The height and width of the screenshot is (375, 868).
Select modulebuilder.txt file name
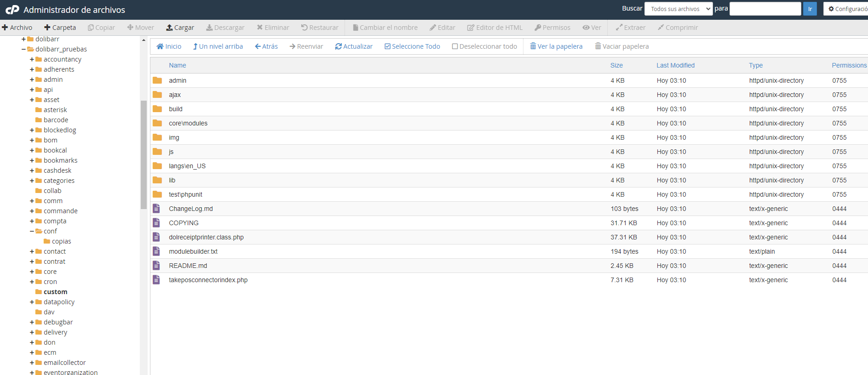[193, 251]
